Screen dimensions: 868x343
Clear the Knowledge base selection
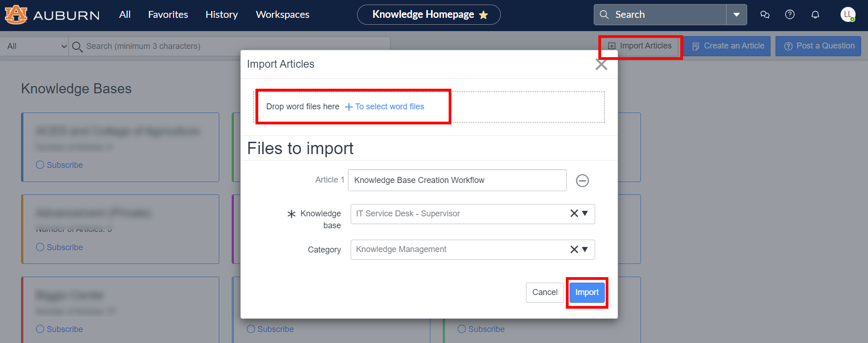coord(574,213)
